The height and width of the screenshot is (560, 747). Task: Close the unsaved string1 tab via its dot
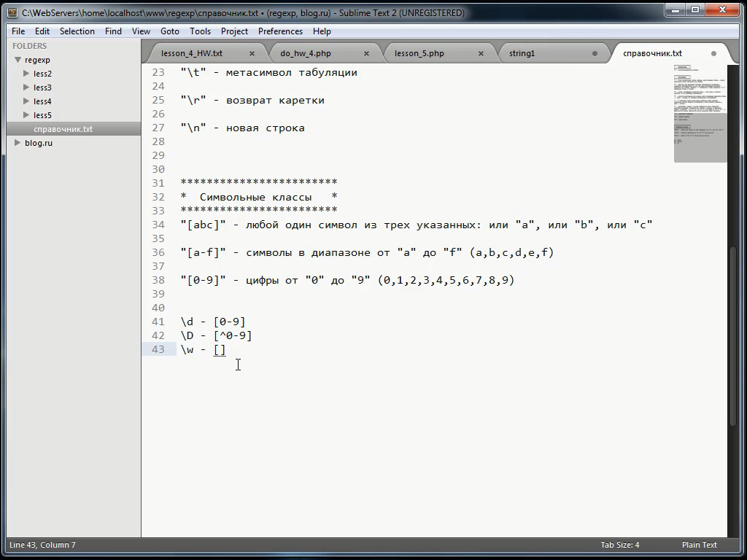pos(595,53)
